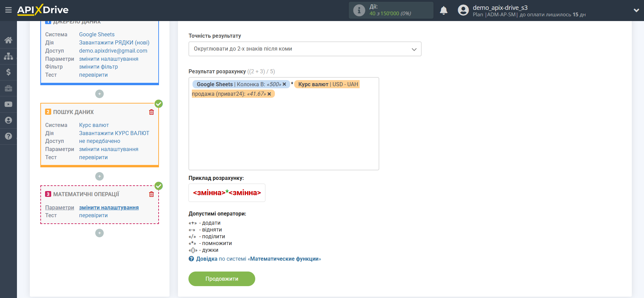Image resolution: width=644 pixels, height=298 pixels.
Task: Click перевірити in ПОШУК ДАНИХ block
Action: pyautogui.click(x=94, y=157)
